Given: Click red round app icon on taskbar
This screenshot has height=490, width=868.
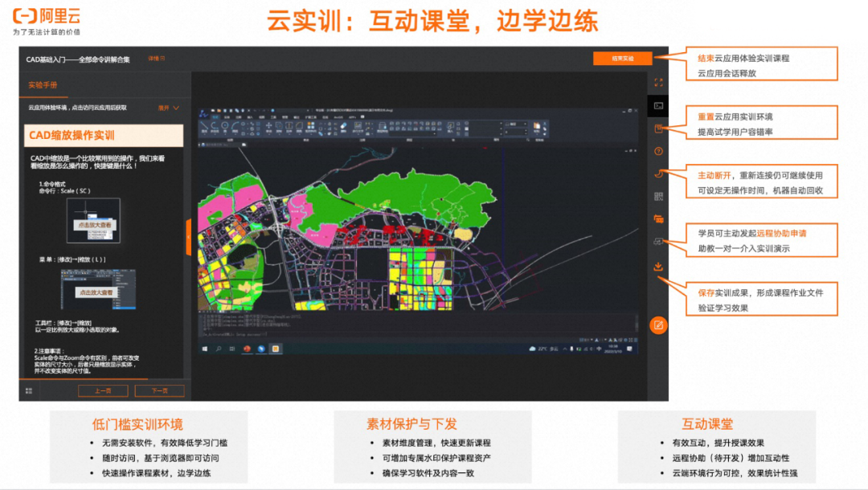Looking at the screenshot, I should click(247, 349).
